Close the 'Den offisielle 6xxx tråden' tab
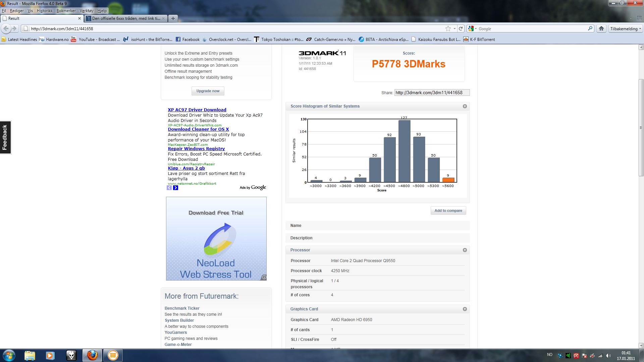644x362 pixels. pos(164,18)
